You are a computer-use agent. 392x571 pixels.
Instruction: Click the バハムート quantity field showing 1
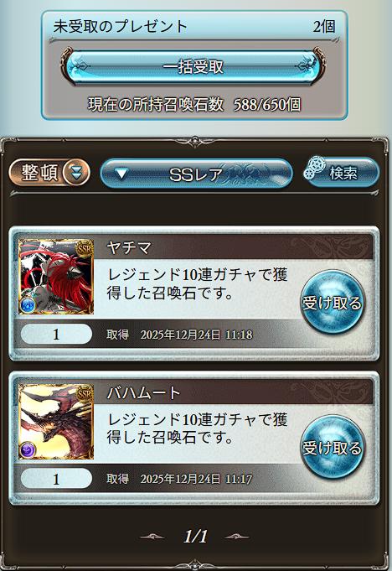(x=56, y=479)
